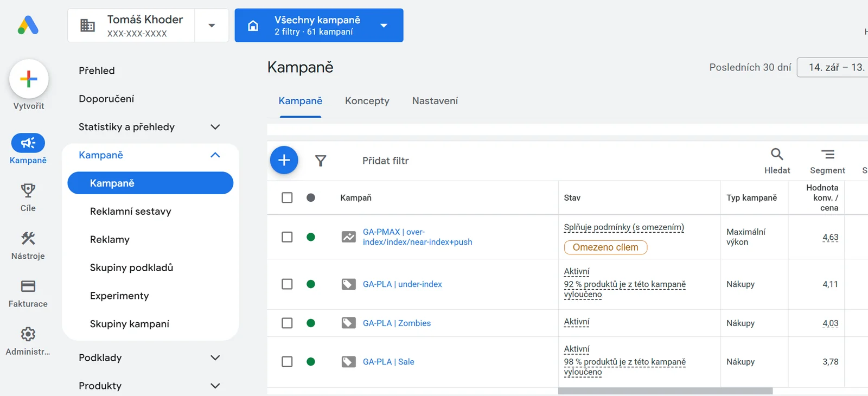Expand Statistiky a přehledy section

[215, 127]
